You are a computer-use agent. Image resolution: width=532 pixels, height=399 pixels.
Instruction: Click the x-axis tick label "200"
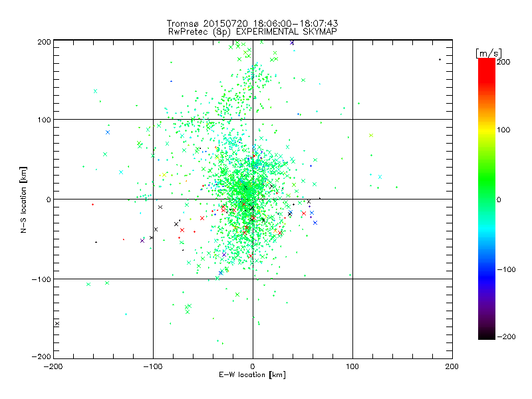(x=452, y=366)
